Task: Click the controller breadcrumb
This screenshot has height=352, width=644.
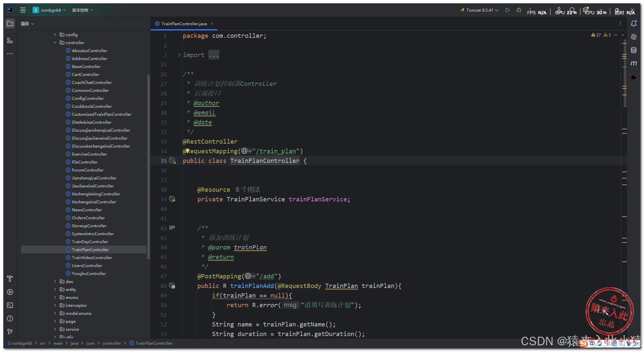Action: point(112,343)
